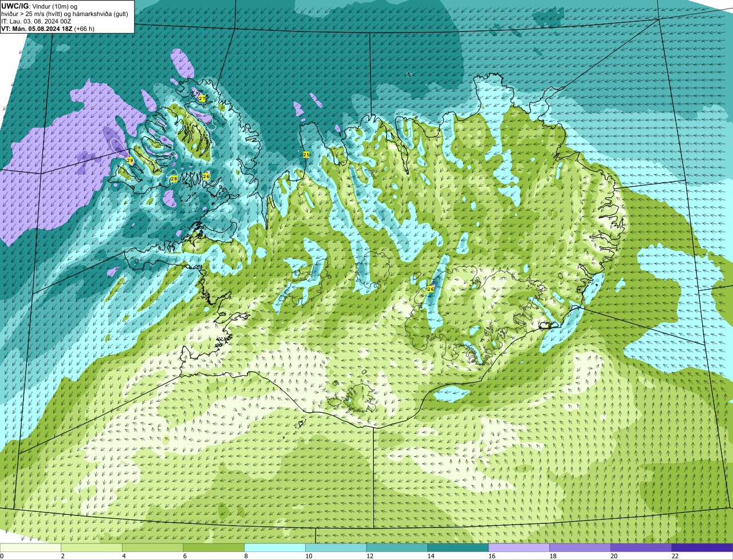Image resolution: width=733 pixels, height=560 pixels.
Task: Select the 6–8 m/s green legend swatch
Action: click(x=214, y=547)
